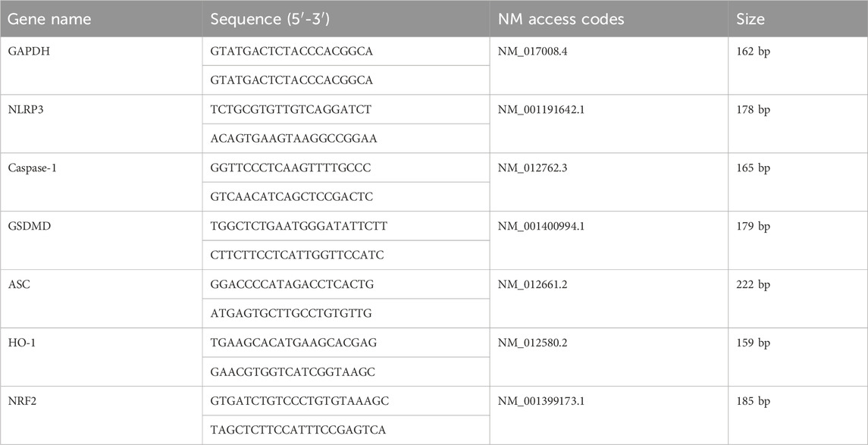Click the Caspase-1 gene cell
Screen dimensions: 868x445
click(x=102, y=182)
